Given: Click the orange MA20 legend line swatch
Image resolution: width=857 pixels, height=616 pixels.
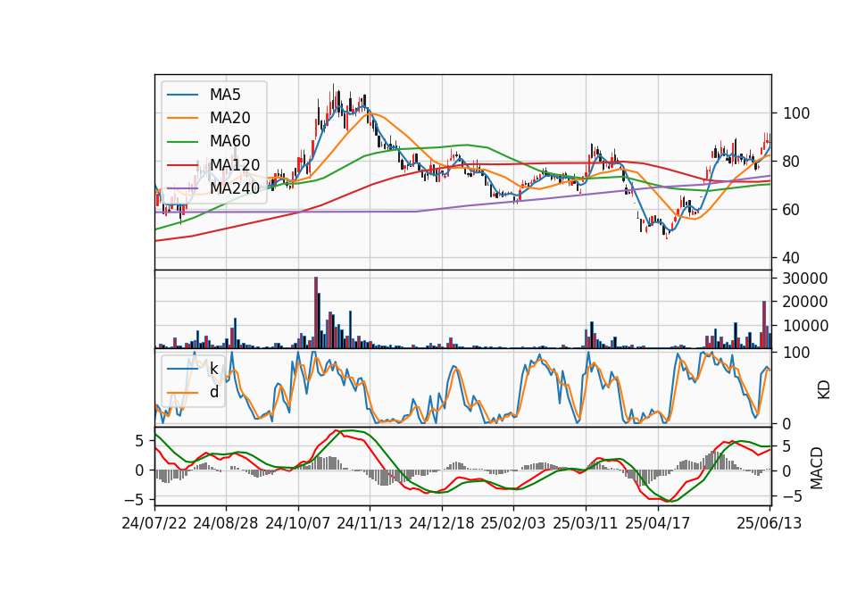Looking at the screenshot, I should coord(182,118).
